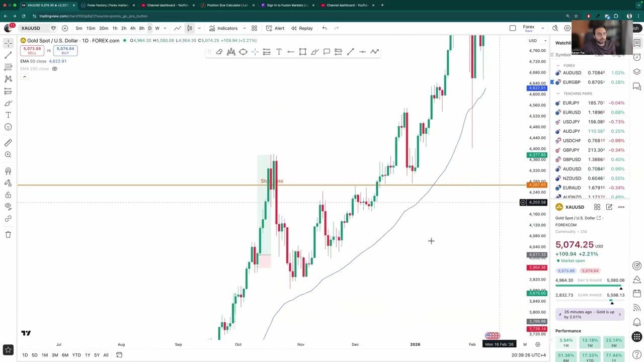Open Fibonacci tools in left sidebar
Viewport: 644px width, 362px height.
point(8,67)
